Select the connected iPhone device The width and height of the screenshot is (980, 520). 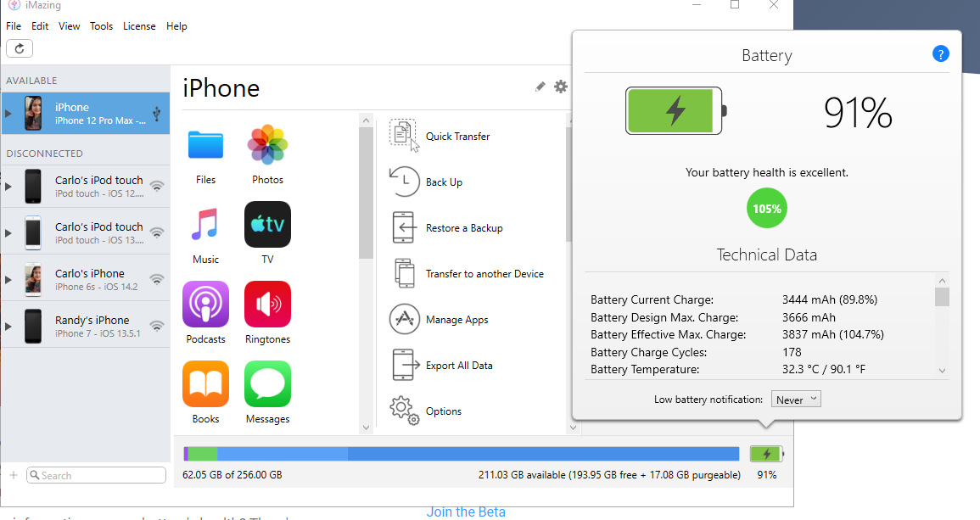click(x=86, y=113)
